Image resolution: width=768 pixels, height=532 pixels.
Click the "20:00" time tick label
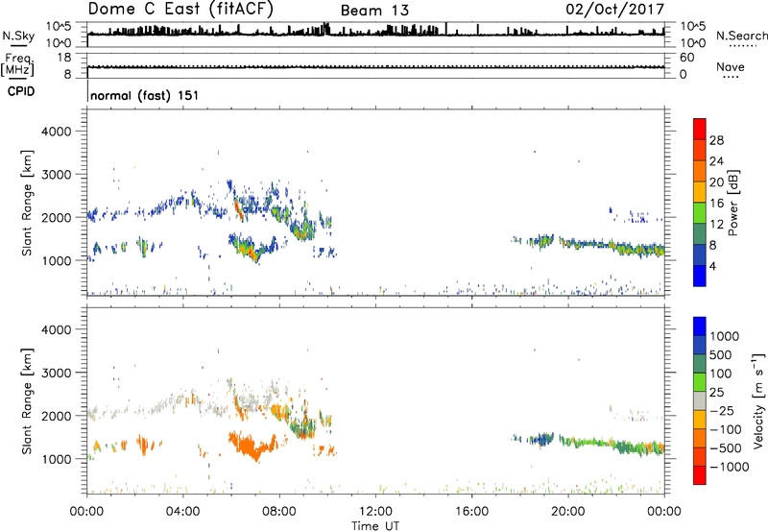click(x=567, y=512)
